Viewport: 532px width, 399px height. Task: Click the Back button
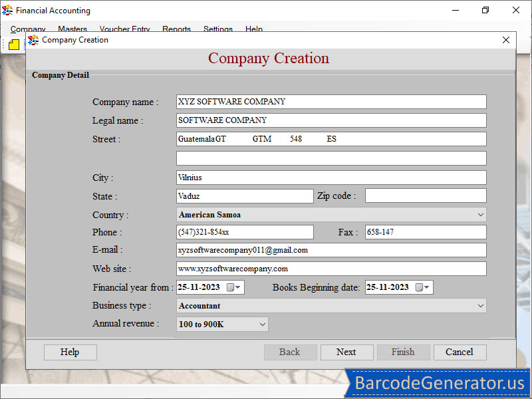click(x=291, y=352)
